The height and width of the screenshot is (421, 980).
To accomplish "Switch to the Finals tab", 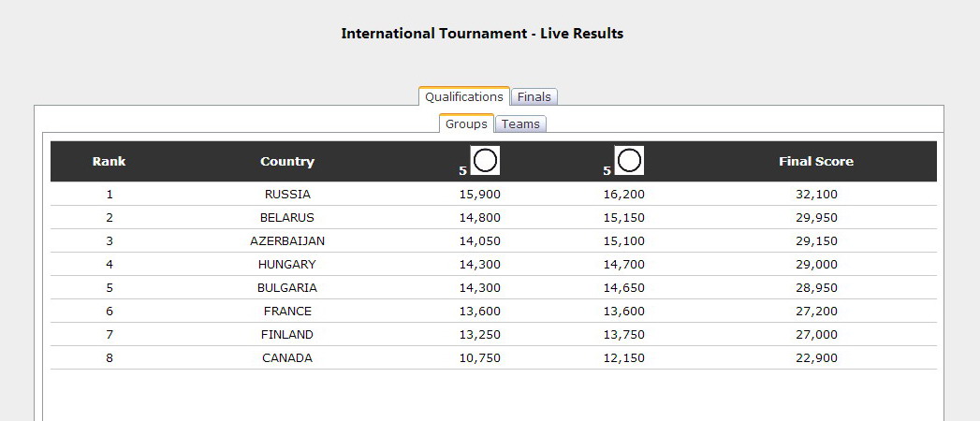I will [534, 97].
